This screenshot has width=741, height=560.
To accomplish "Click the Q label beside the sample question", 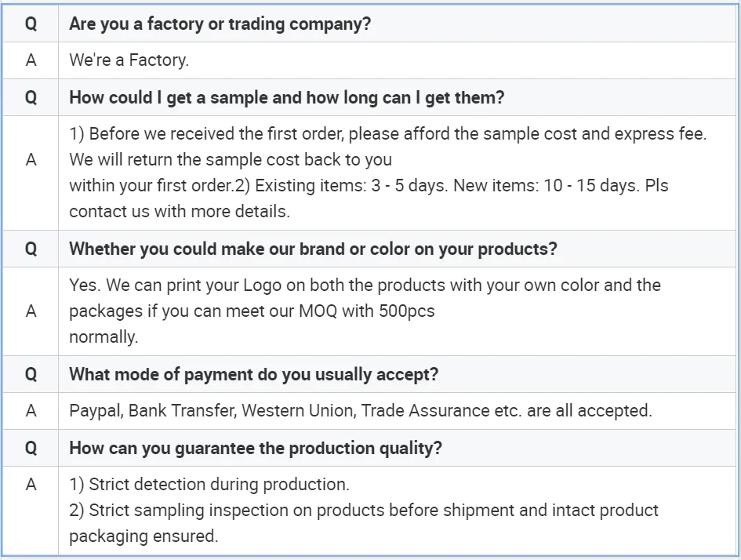I will coord(31,97).
